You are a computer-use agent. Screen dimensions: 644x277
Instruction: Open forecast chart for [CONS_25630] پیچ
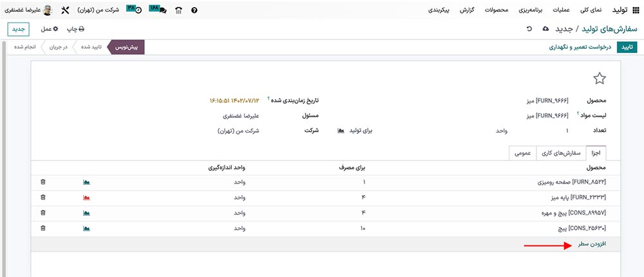click(86, 228)
